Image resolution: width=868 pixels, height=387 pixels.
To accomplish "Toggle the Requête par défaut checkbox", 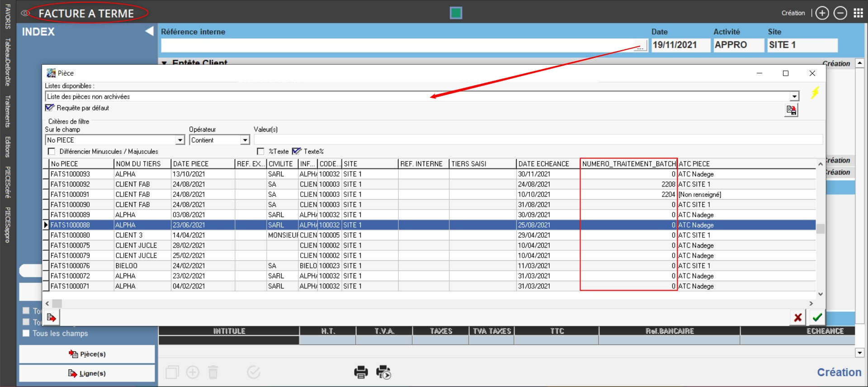I will pyautogui.click(x=49, y=108).
